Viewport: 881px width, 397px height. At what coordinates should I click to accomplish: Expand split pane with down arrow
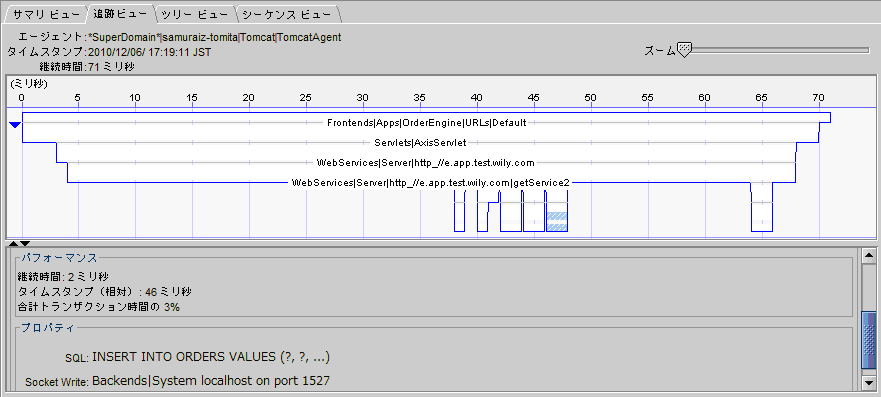pyautogui.click(x=25, y=243)
